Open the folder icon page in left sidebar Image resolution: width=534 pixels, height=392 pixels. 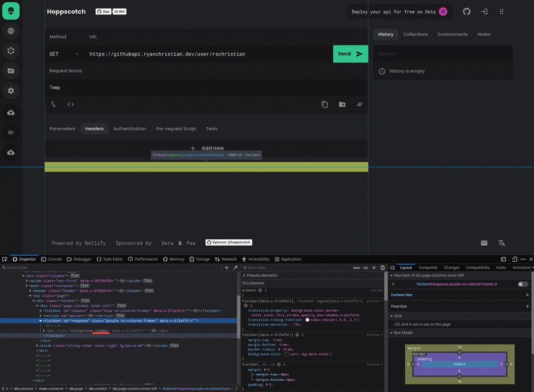[x=11, y=71]
